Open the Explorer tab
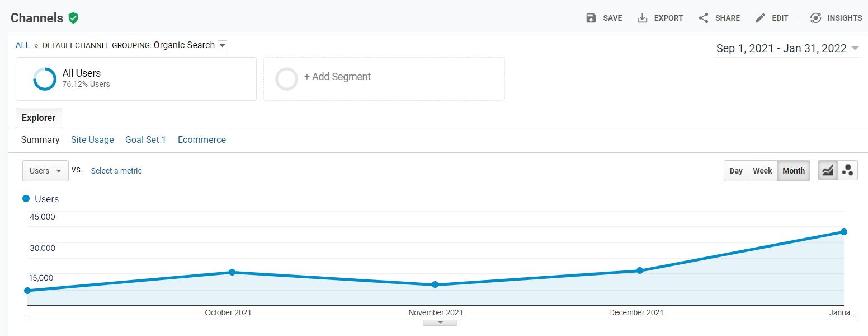The width and height of the screenshot is (868, 336). tap(39, 118)
